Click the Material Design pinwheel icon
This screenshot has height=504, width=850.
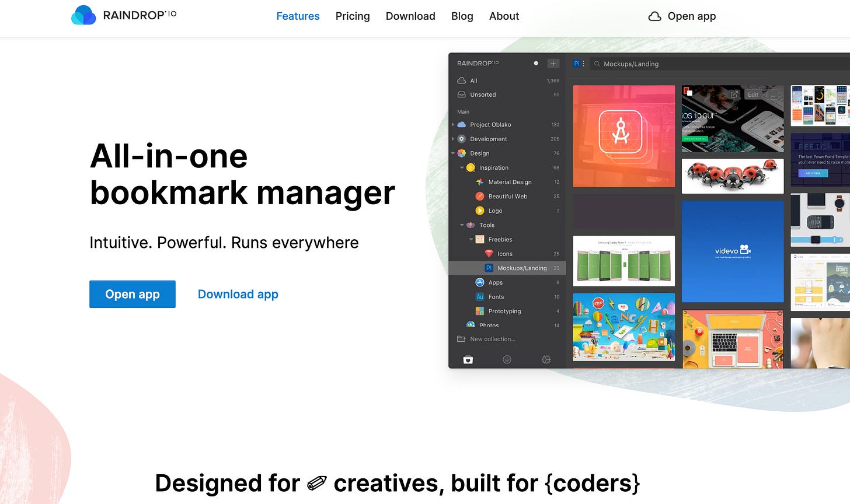click(480, 182)
